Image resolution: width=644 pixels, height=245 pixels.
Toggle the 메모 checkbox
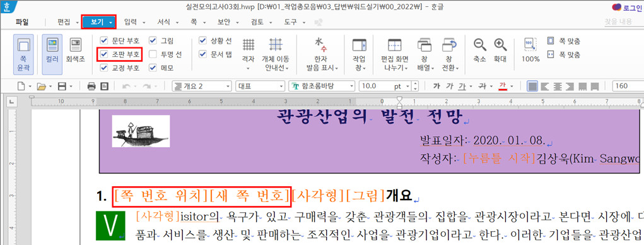pyautogui.click(x=153, y=68)
